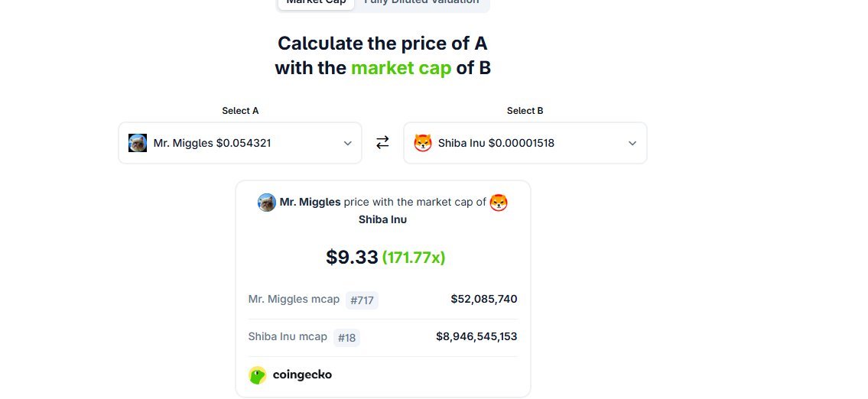Viewport: 868px width, 399px height.
Task: Click the $9.33 calculated price
Action: pyautogui.click(x=352, y=258)
